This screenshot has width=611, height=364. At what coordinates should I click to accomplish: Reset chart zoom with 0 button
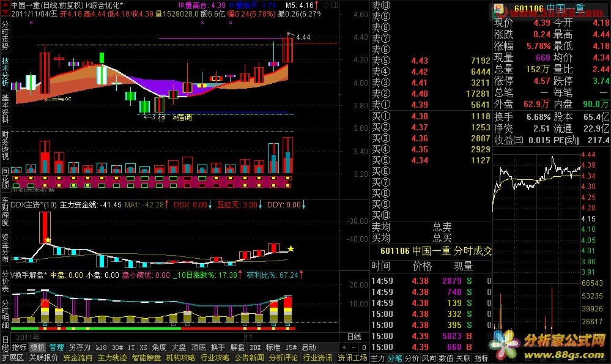364,347
